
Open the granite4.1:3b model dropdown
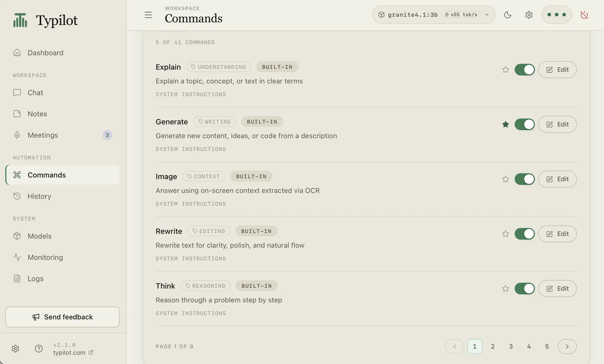point(434,15)
